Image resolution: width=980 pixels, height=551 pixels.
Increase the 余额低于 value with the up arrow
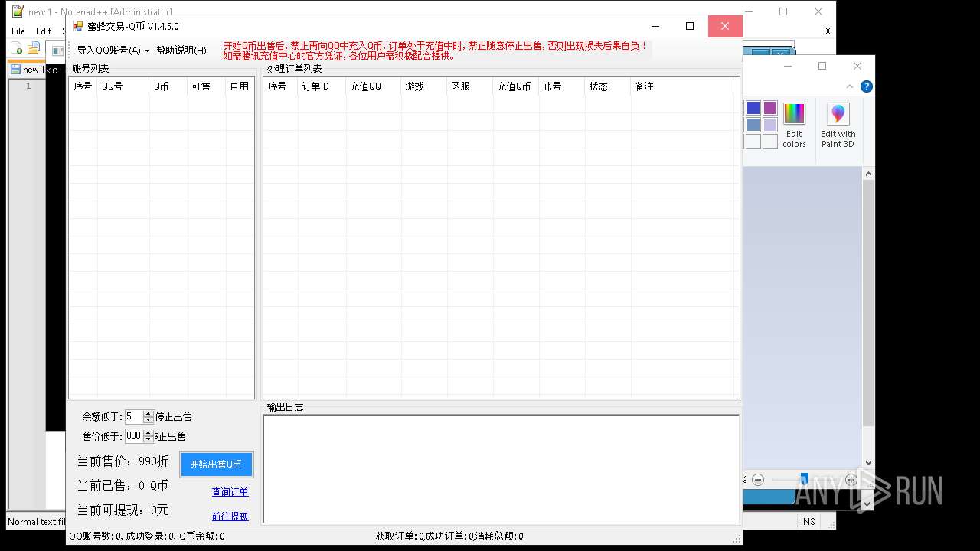click(x=149, y=414)
